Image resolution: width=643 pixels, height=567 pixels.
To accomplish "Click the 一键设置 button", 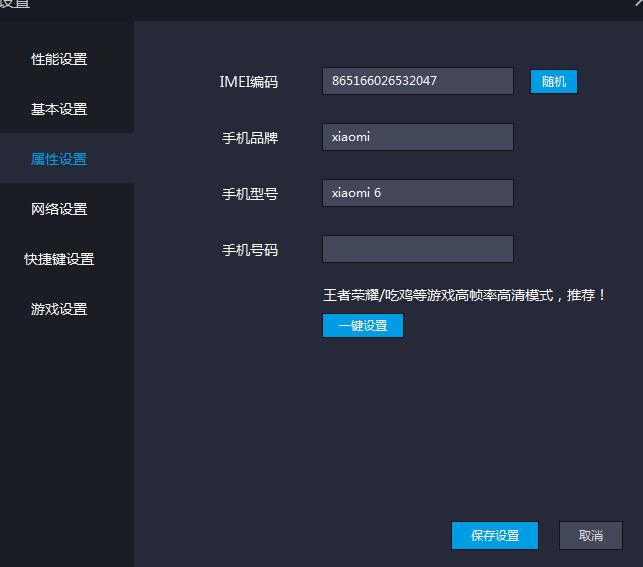I will tap(363, 326).
